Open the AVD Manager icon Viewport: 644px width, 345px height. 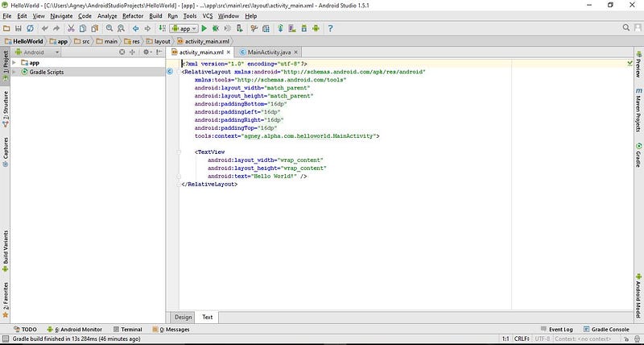[x=292, y=28]
